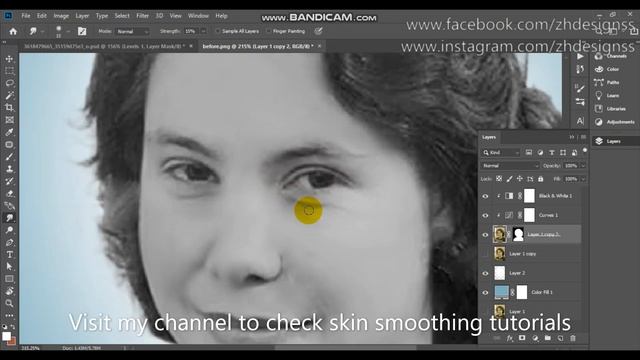This screenshot has width=640, height=360.
Task: Select the Path Selection tool
Action: (9, 267)
